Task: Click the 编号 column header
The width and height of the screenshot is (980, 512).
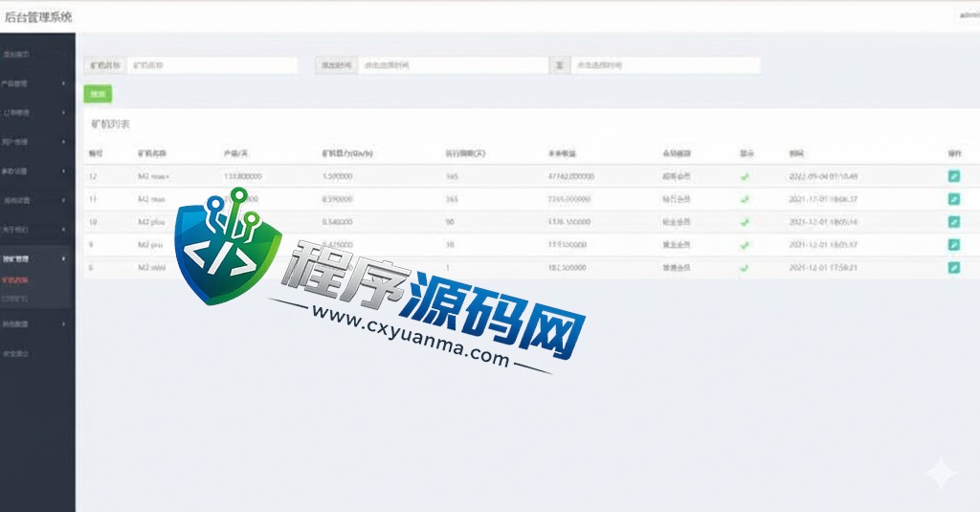Action: tap(96, 153)
